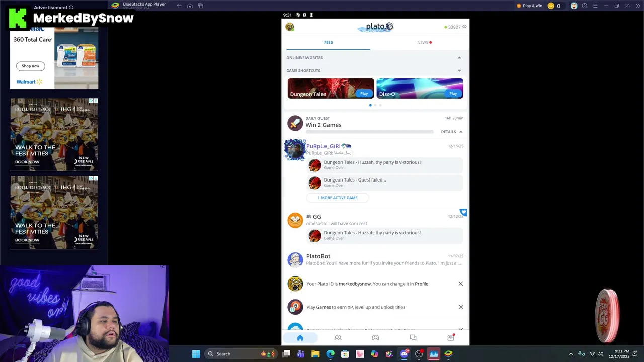Screen dimensions: 644x362
Task: Select the second shortcuts page dot
Action: point(375,105)
